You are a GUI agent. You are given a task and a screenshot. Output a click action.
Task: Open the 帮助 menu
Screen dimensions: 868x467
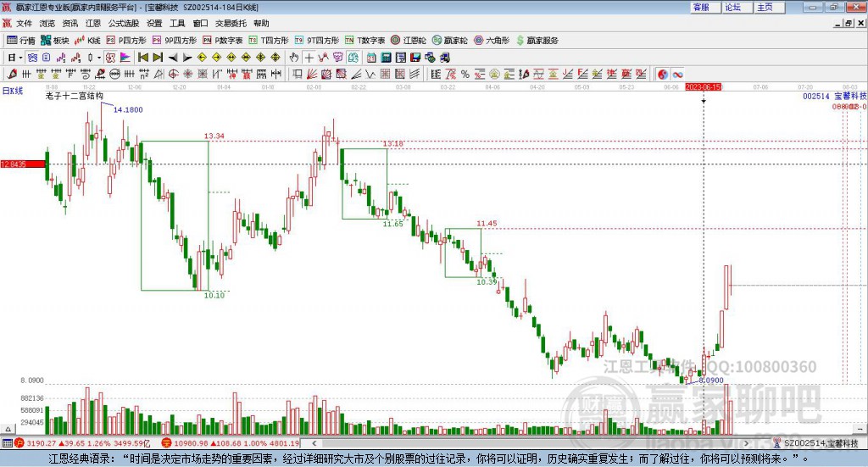261,23
